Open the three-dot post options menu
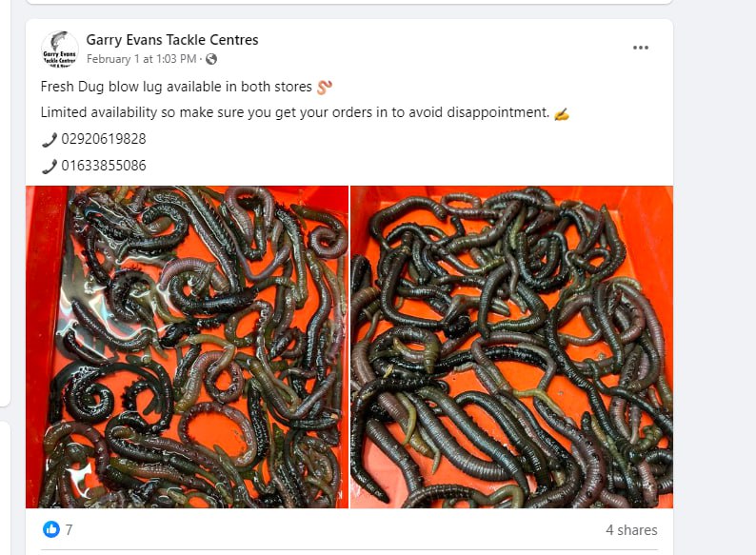The height and width of the screenshot is (555, 756). click(640, 48)
